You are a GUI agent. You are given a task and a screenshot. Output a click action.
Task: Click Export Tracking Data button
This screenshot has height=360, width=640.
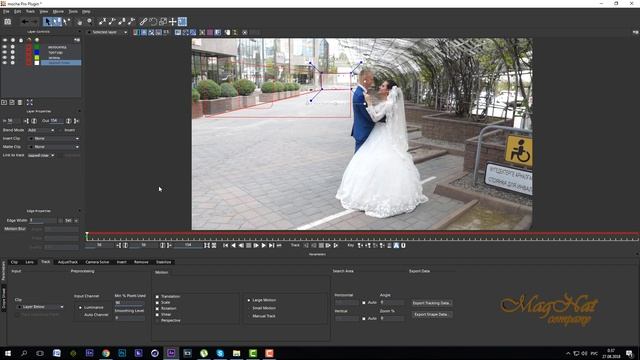tap(431, 303)
